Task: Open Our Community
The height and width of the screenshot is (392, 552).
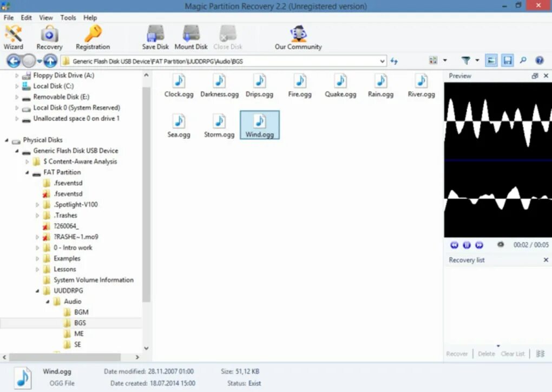Action: pos(298,37)
